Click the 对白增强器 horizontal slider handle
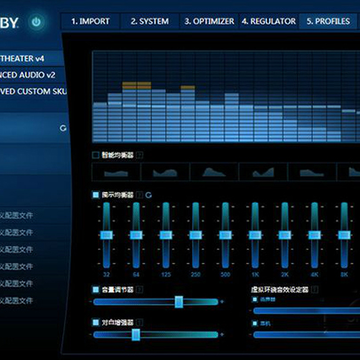The image size is (360, 360). (x=136, y=335)
